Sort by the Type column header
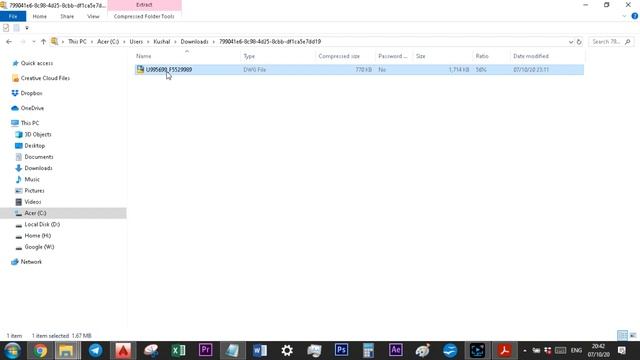Viewport: 640px width, 360px height. coord(249,56)
